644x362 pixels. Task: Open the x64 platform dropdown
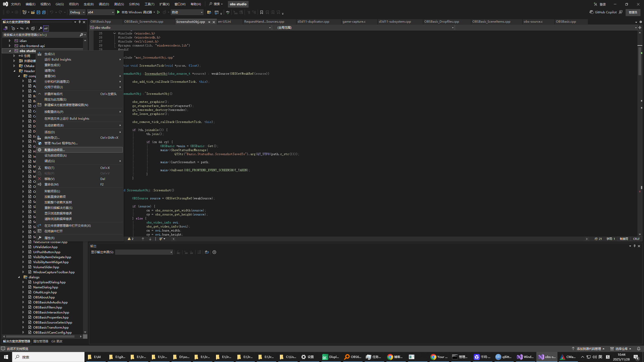point(101,12)
